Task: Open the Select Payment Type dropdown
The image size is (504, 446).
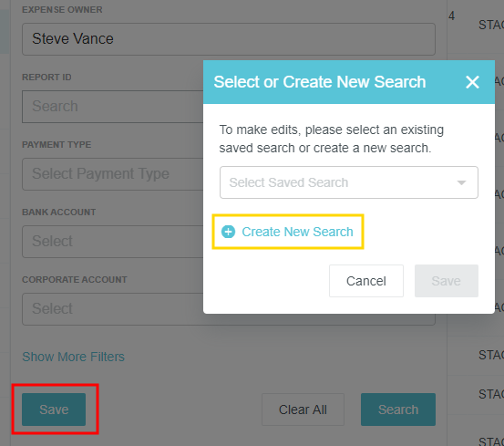Action: click(x=112, y=174)
